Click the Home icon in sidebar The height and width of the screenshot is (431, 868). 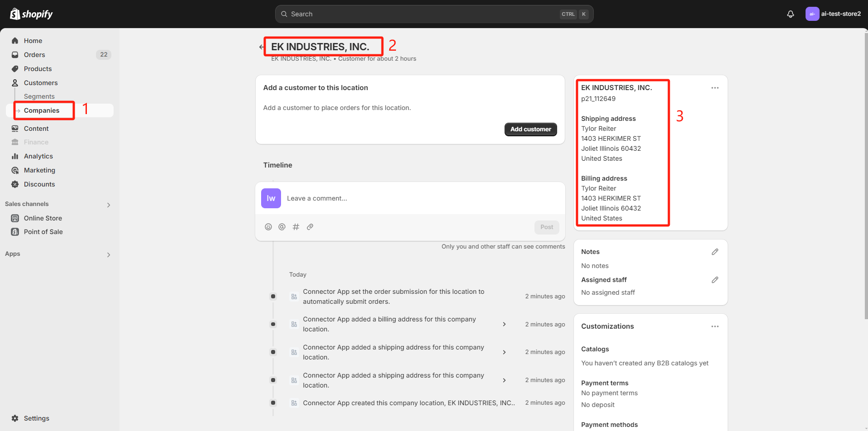[x=15, y=41]
